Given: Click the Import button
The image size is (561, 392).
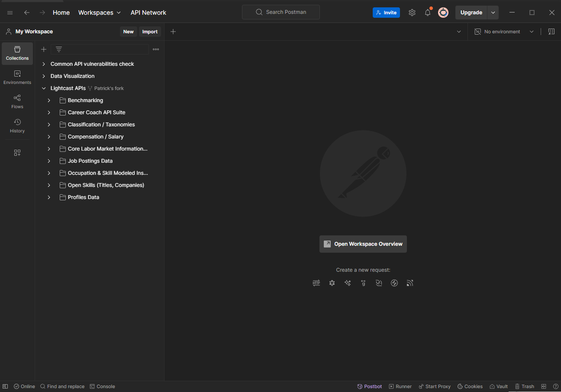Looking at the screenshot, I should pos(150,32).
